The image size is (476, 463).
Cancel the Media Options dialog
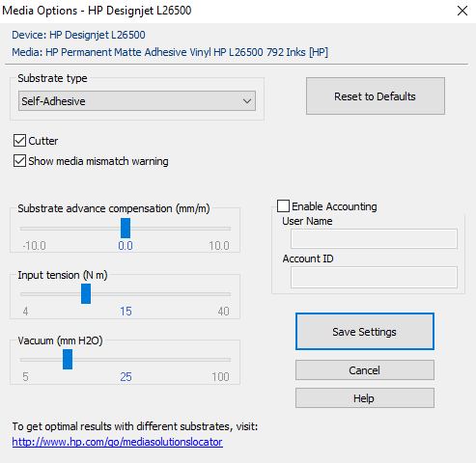click(365, 370)
